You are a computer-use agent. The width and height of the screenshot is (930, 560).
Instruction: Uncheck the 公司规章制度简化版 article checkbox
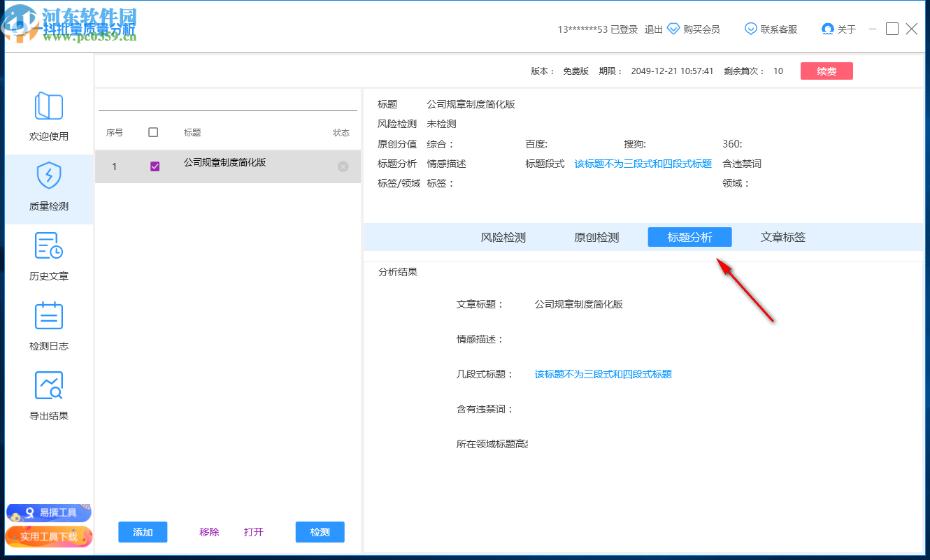click(155, 166)
